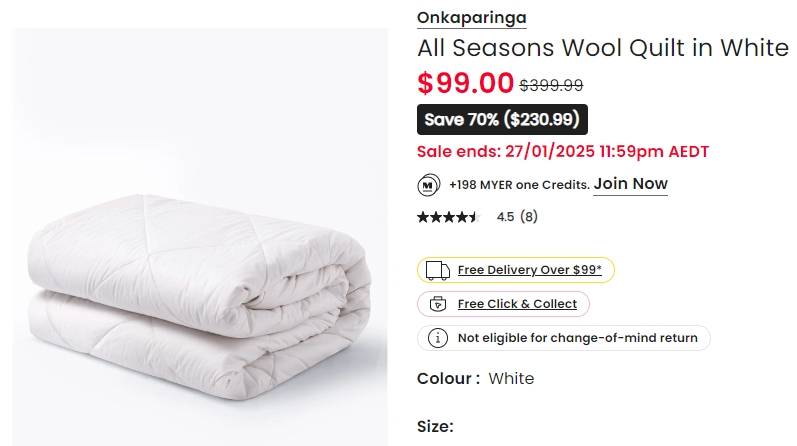The width and height of the screenshot is (797, 446).
Task: Open Free Click & Collect details
Action: [517, 304]
